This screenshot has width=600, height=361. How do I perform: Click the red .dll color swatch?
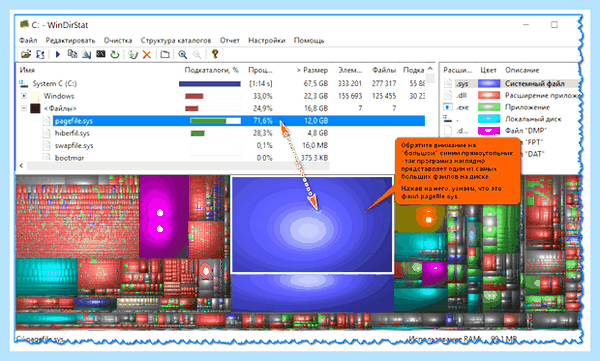click(489, 95)
